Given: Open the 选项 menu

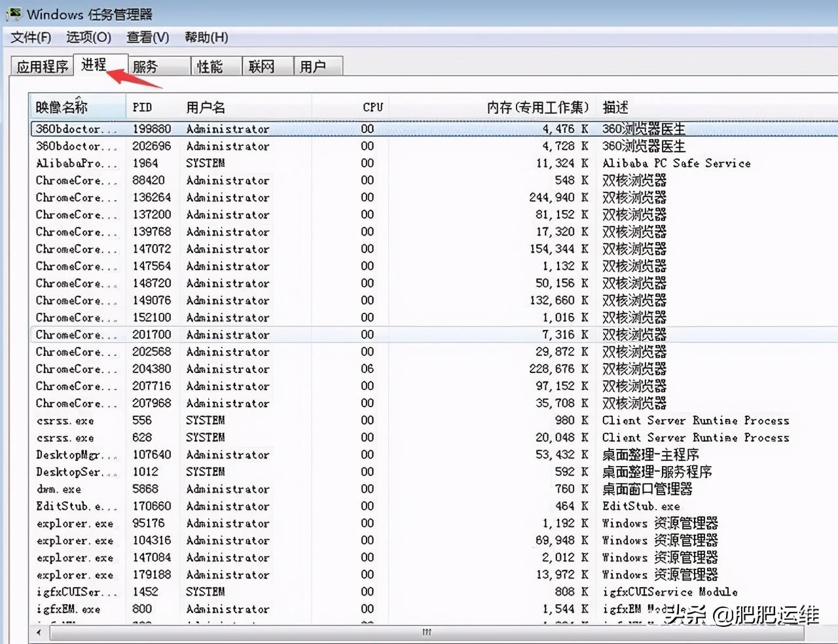Looking at the screenshot, I should pyautogui.click(x=88, y=37).
